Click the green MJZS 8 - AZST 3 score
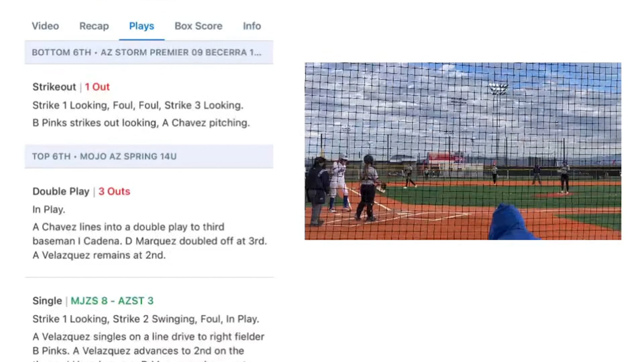 (x=112, y=301)
